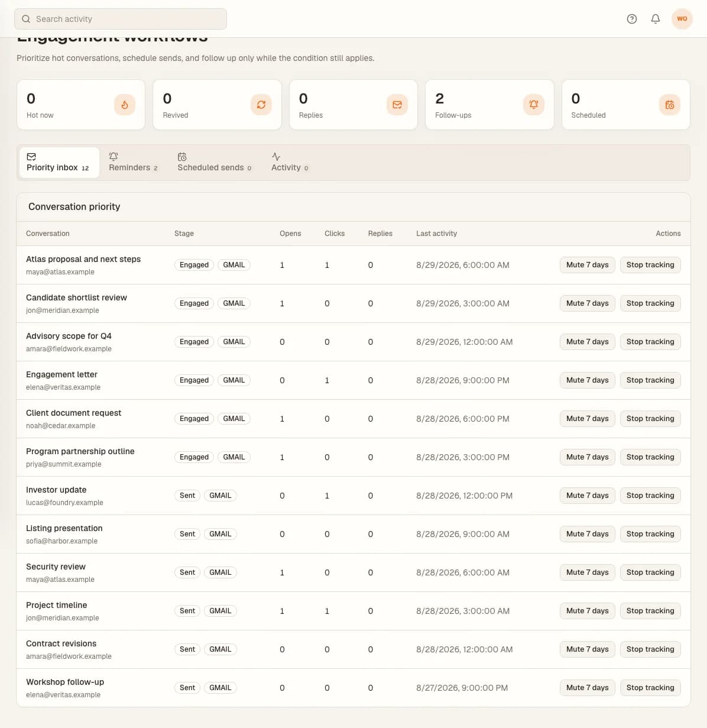The height and width of the screenshot is (728, 707).
Task: Mute Contract revisions for 7 days
Action: pyautogui.click(x=587, y=649)
